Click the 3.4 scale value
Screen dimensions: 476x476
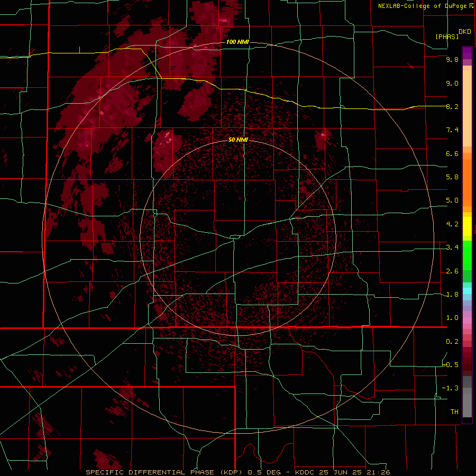pyautogui.click(x=452, y=248)
